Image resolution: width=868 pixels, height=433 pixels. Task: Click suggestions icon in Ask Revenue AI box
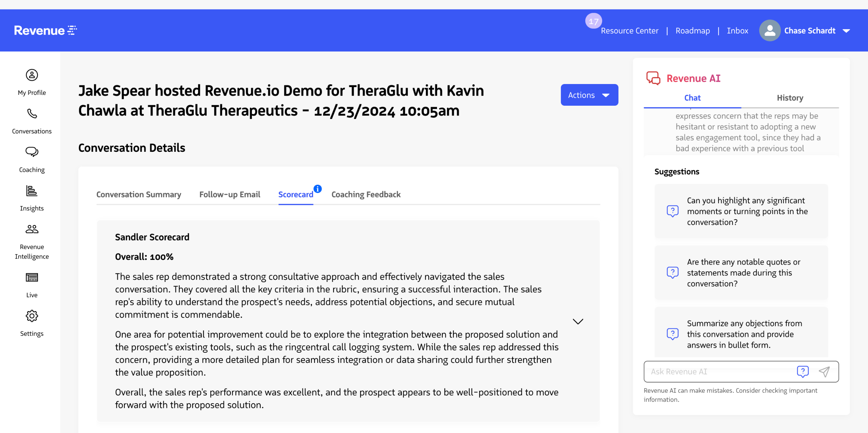(803, 372)
